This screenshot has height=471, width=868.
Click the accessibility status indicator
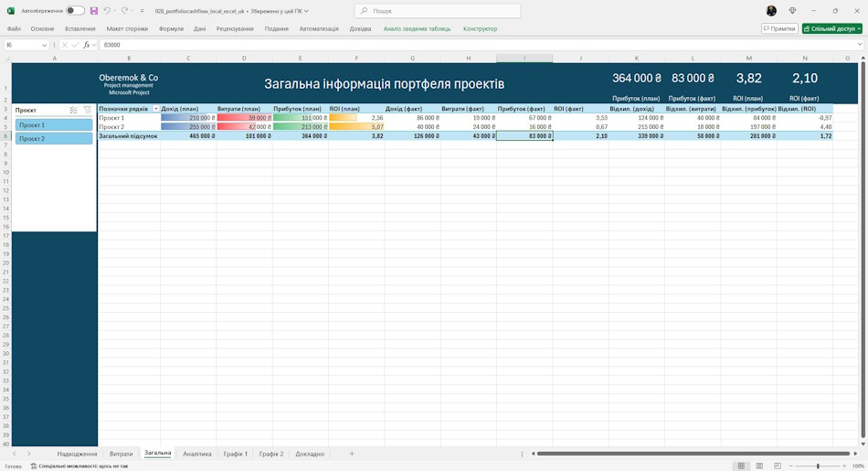tap(79, 466)
